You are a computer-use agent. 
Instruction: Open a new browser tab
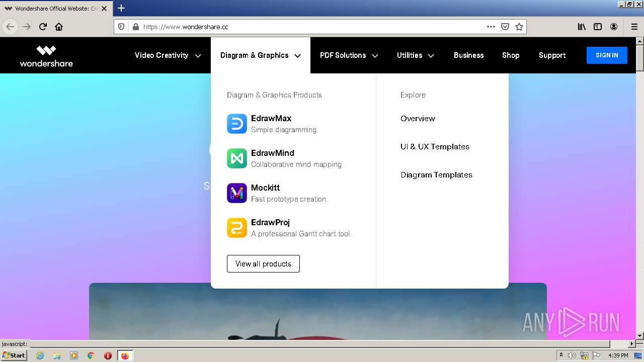121,8
